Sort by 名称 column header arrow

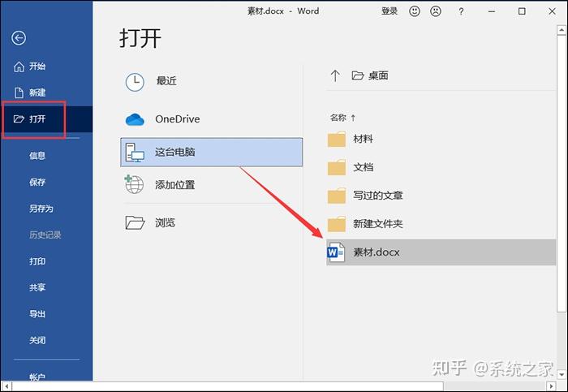click(x=353, y=118)
